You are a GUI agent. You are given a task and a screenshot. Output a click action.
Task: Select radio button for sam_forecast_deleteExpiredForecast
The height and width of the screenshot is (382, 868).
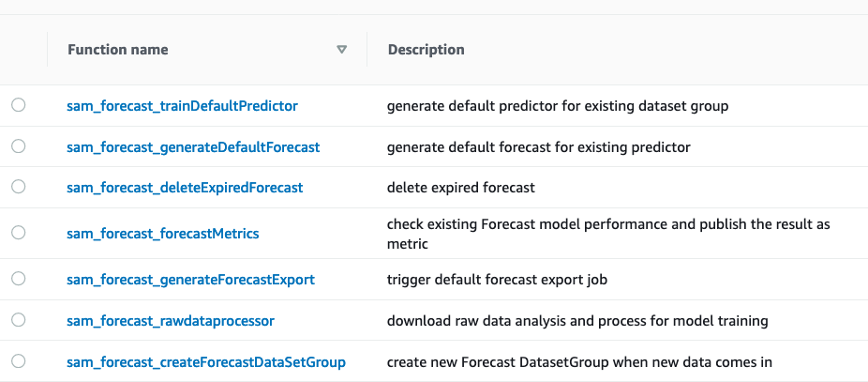coord(18,187)
